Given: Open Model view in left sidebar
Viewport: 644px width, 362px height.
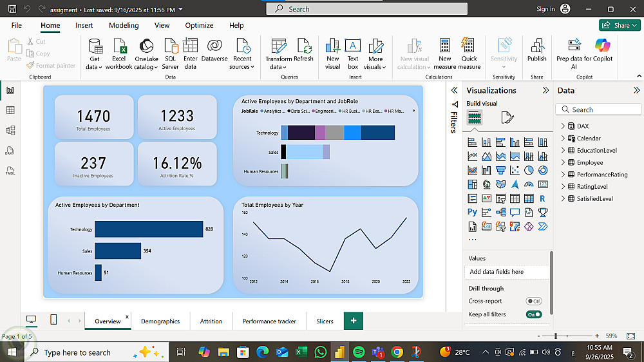Looking at the screenshot, I should [10, 130].
